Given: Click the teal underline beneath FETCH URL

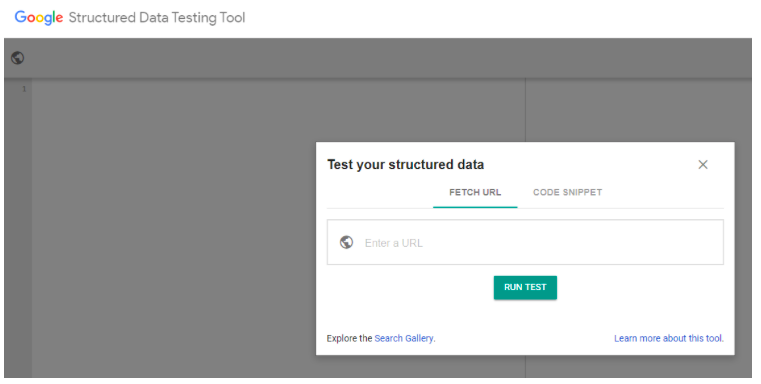Looking at the screenshot, I should click(475, 207).
